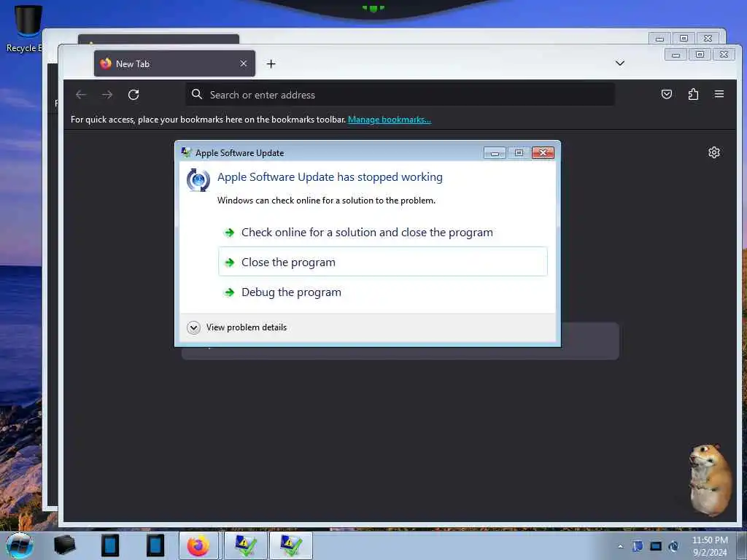
Task: Open the Save to Pocket icon
Action: pyautogui.click(x=667, y=94)
